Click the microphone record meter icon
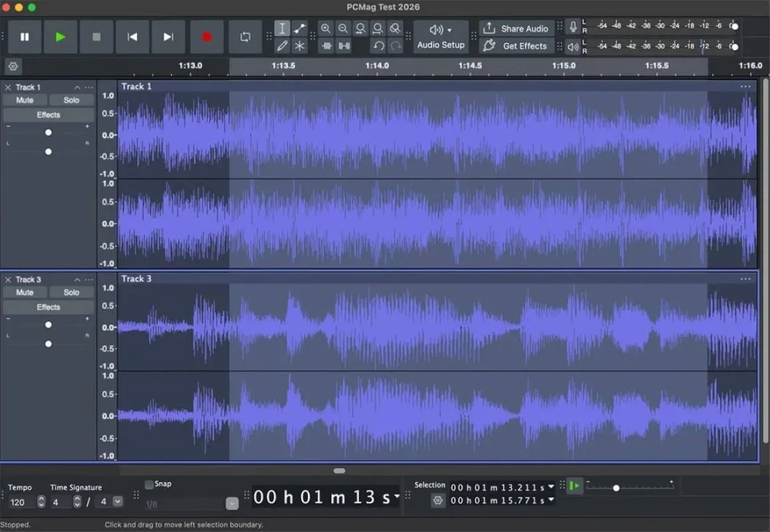770x532 pixels. pyautogui.click(x=572, y=27)
